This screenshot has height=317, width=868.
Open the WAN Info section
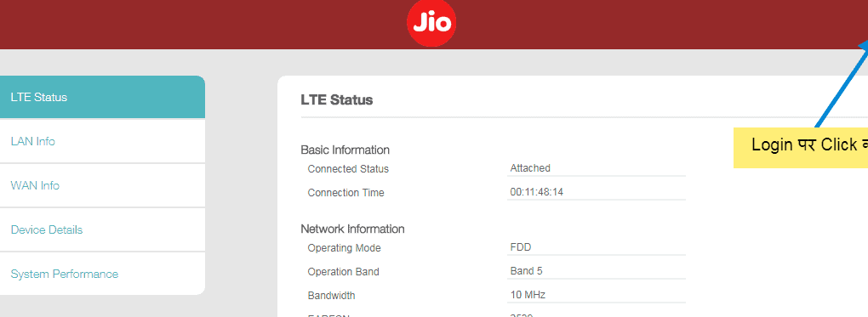click(x=102, y=185)
